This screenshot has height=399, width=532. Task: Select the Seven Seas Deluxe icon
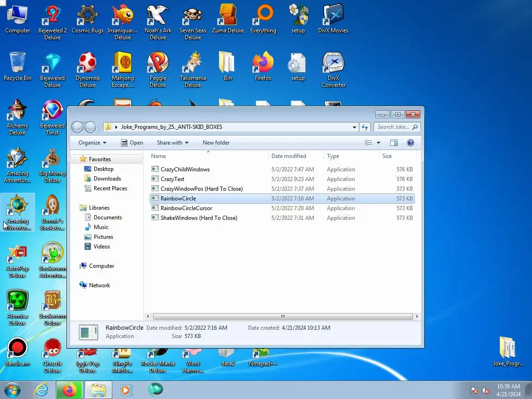pyautogui.click(x=193, y=22)
